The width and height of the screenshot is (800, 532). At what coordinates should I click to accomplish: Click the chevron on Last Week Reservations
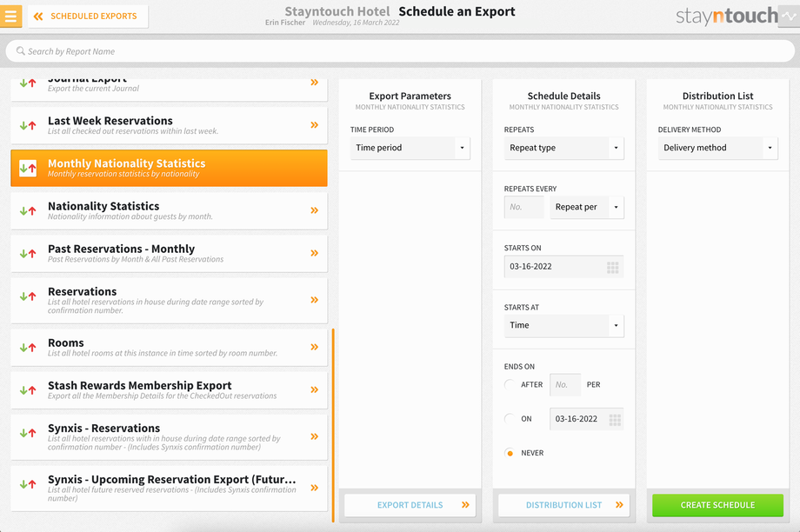tap(314, 125)
